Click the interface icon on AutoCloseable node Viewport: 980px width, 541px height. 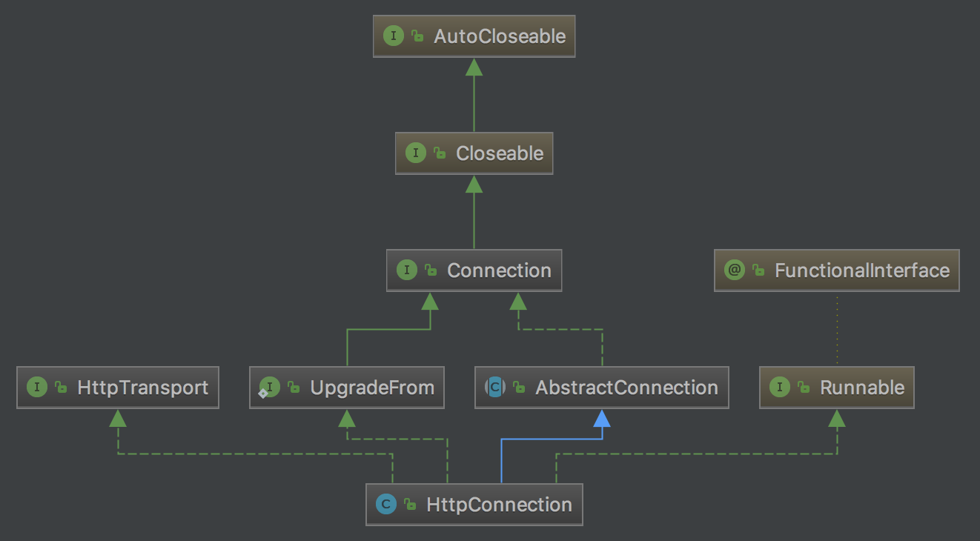click(x=394, y=36)
